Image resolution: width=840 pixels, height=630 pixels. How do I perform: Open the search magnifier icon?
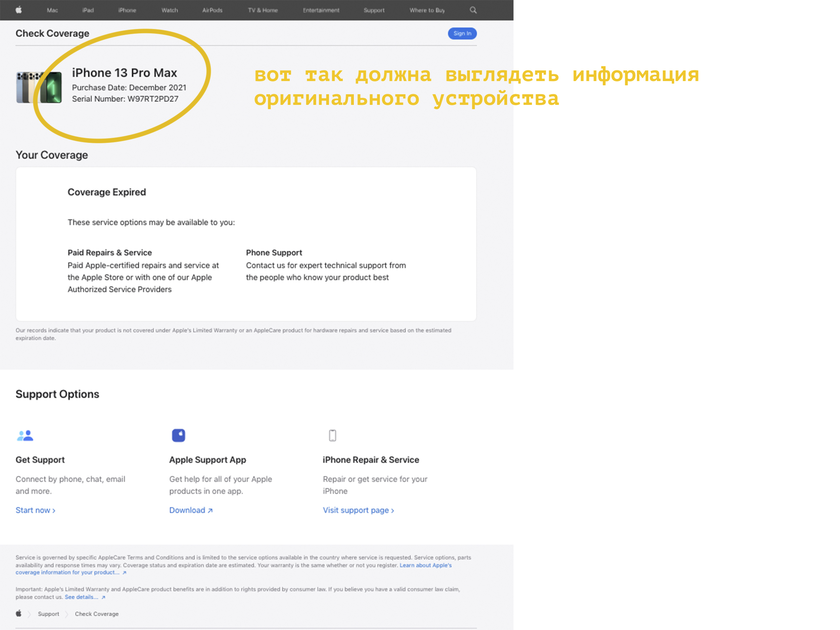(473, 10)
